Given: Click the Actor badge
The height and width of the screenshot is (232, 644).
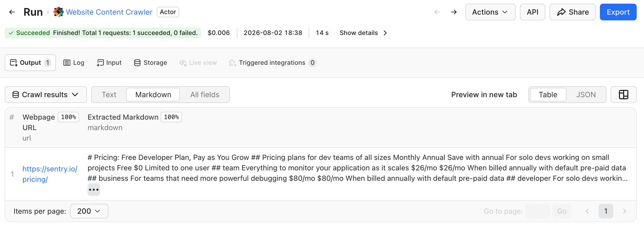Looking at the screenshot, I should tap(168, 12).
